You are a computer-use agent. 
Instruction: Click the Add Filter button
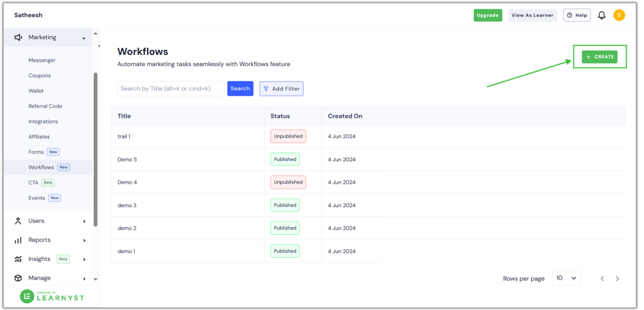pyautogui.click(x=281, y=89)
